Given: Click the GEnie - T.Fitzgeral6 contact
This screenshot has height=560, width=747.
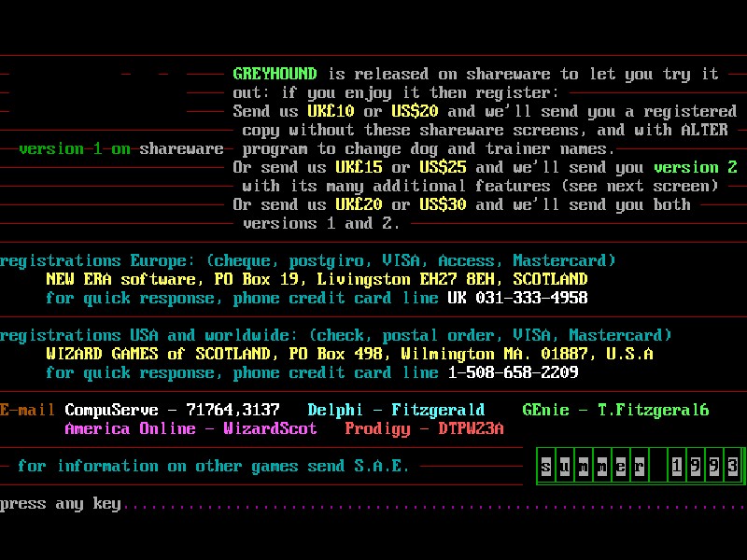Looking at the screenshot, I should coord(615,410).
